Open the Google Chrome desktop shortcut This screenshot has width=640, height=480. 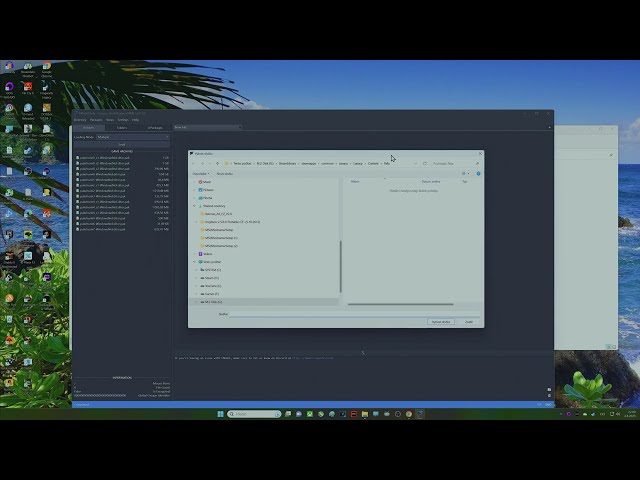(47, 70)
